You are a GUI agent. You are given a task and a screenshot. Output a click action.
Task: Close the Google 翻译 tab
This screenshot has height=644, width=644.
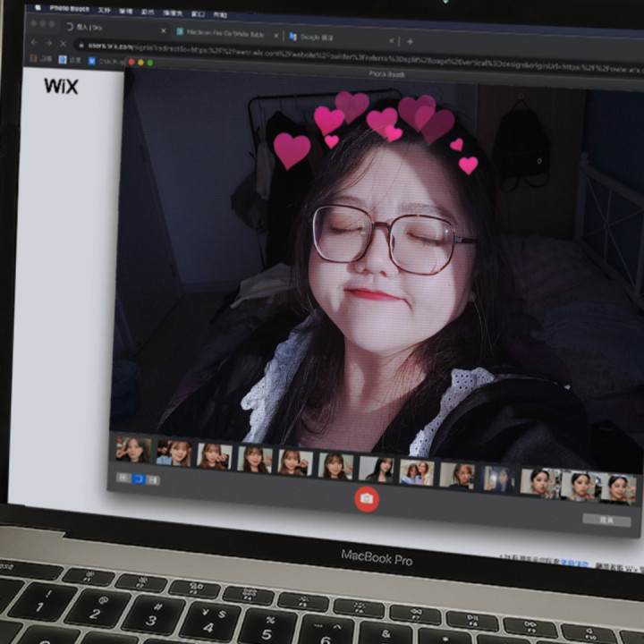(x=392, y=40)
